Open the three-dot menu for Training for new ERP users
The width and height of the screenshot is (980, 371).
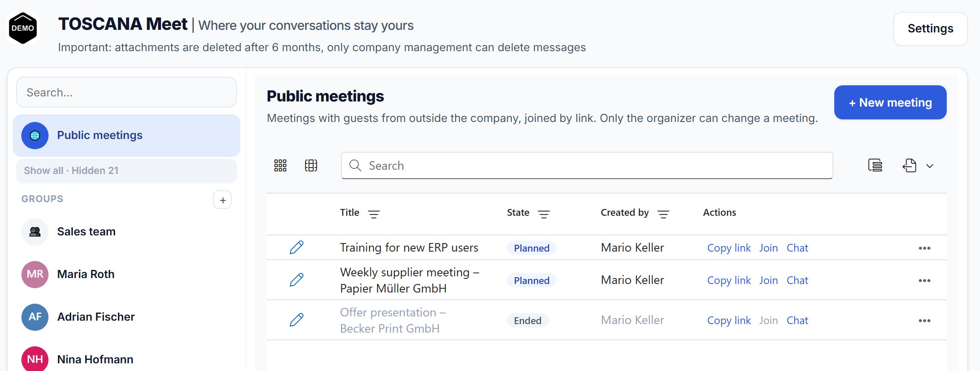tap(925, 248)
